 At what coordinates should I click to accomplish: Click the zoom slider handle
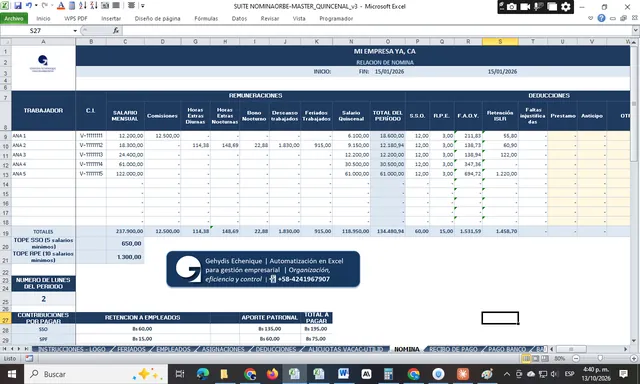(x=600, y=358)
